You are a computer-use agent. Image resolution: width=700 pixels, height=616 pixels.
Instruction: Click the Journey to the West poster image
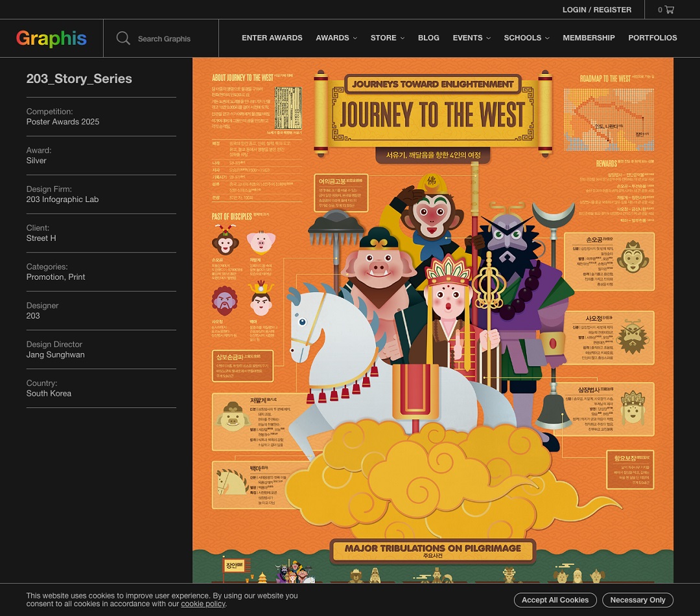(432, 320)
